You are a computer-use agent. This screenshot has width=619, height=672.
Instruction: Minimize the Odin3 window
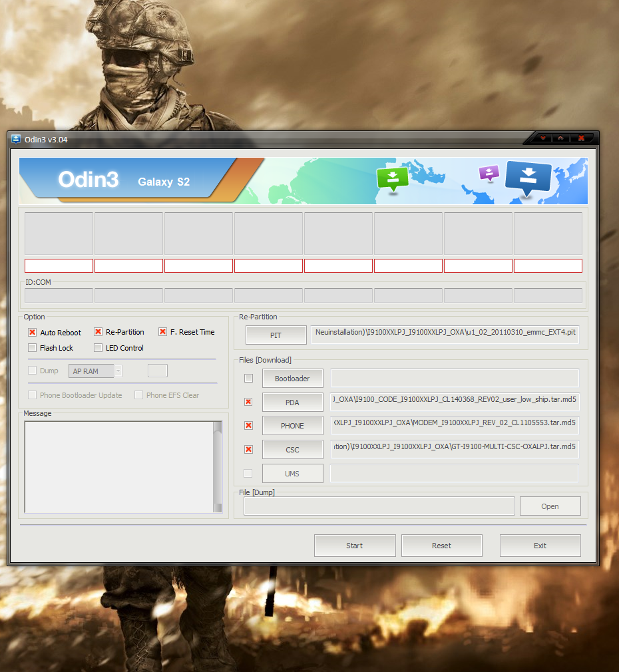pos(543,138)
